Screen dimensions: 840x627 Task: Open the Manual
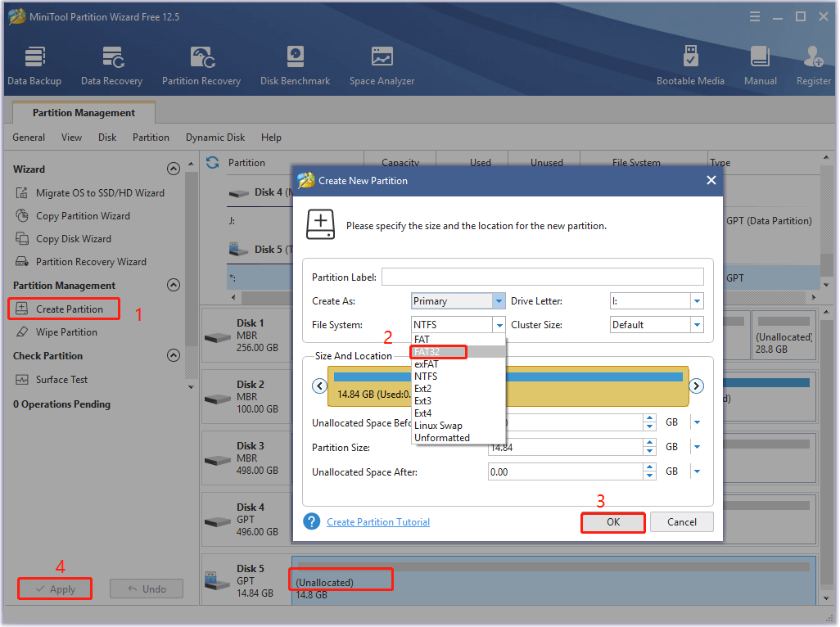tap(761, 65)
